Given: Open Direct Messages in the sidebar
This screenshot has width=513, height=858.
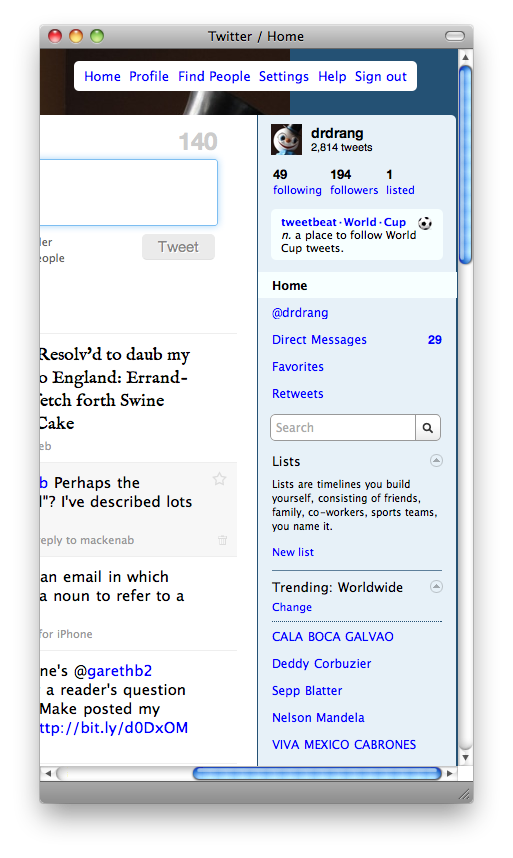Looking at the screenshot, I should point(319,340).
